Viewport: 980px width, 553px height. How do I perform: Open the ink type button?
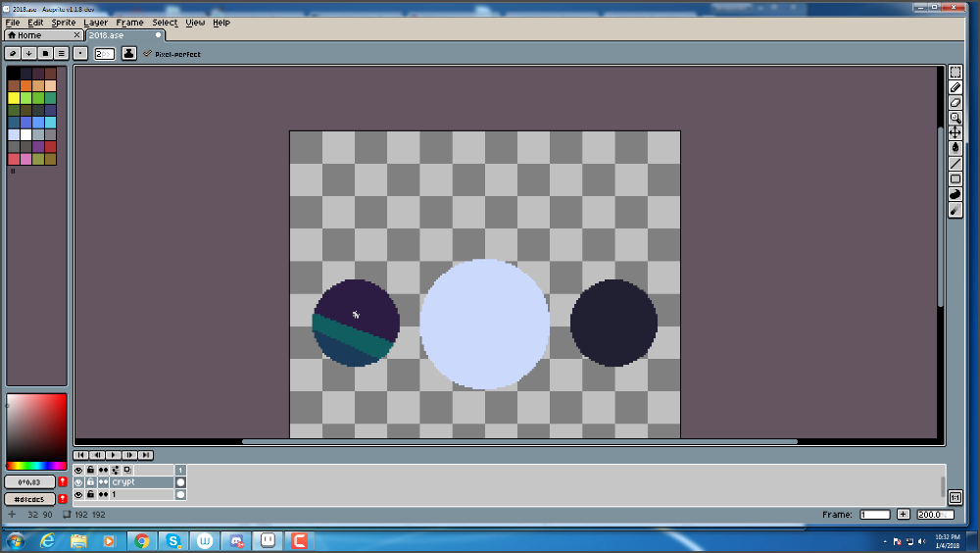click(128, 53)
